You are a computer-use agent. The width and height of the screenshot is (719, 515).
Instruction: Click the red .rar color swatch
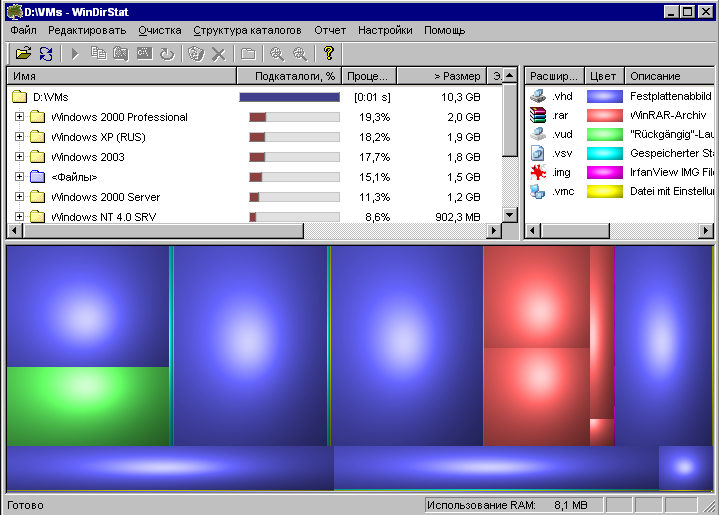point(605,115)
